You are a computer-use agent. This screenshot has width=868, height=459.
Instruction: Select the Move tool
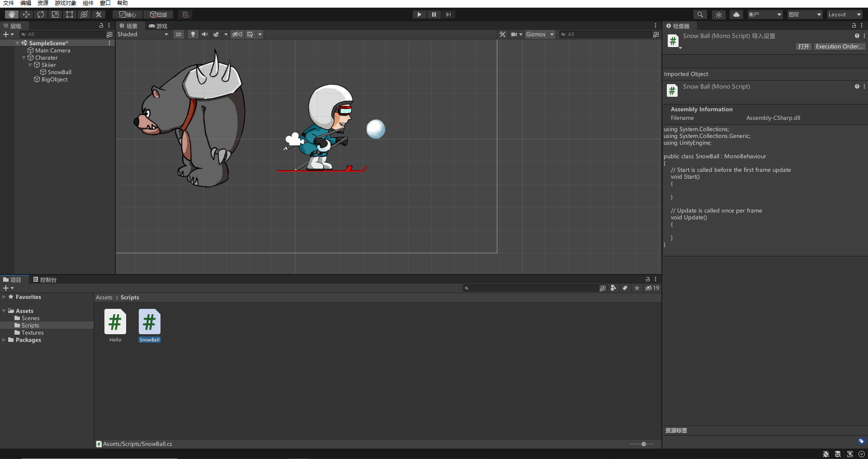point(26,14)
